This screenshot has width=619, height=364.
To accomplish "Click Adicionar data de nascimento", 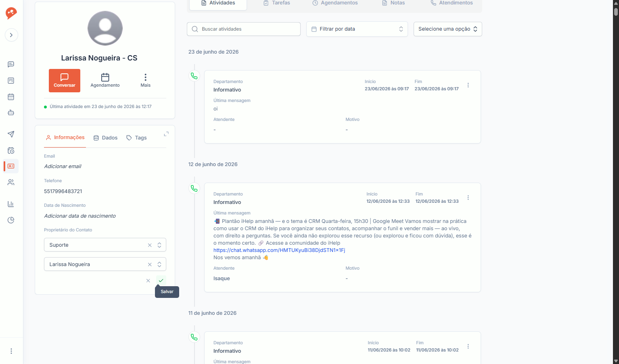I will [x=80, y=216].
